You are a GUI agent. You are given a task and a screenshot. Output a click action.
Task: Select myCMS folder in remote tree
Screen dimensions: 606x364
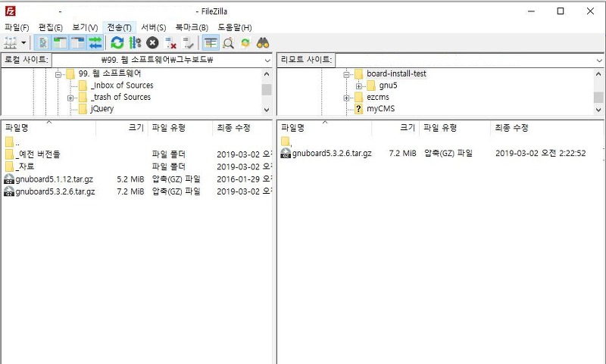(x=381, y=109)
